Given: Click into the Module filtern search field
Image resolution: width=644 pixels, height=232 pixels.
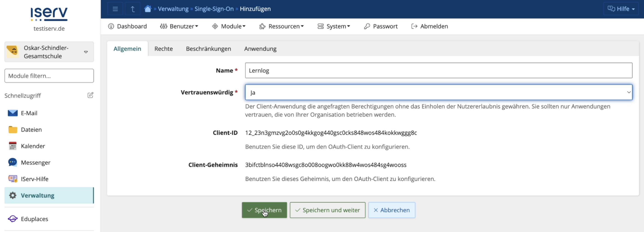Looking at the screenshot, I should pyautogui.click(x=49, y=76).
